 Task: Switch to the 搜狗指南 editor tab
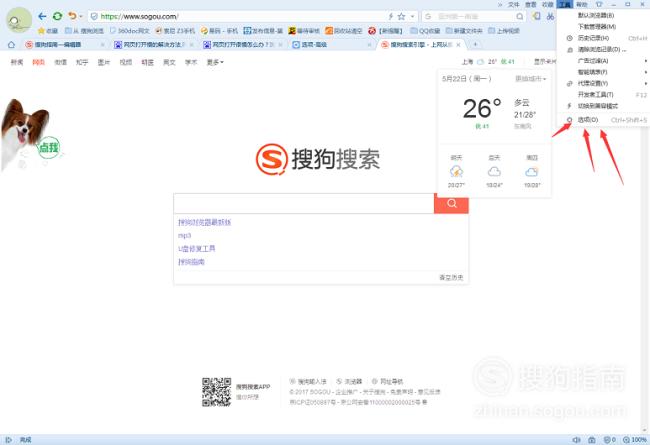click(62, 44)
